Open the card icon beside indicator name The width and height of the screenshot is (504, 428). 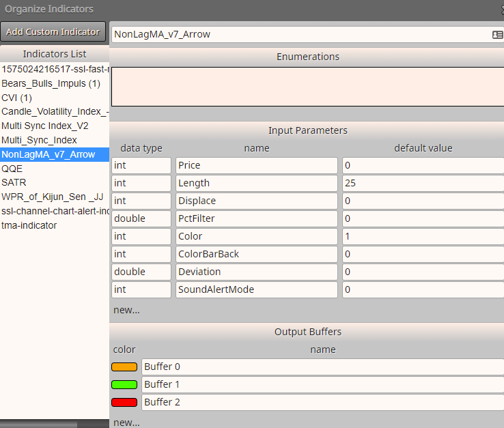pyautogui.click(x=498, y=34)
